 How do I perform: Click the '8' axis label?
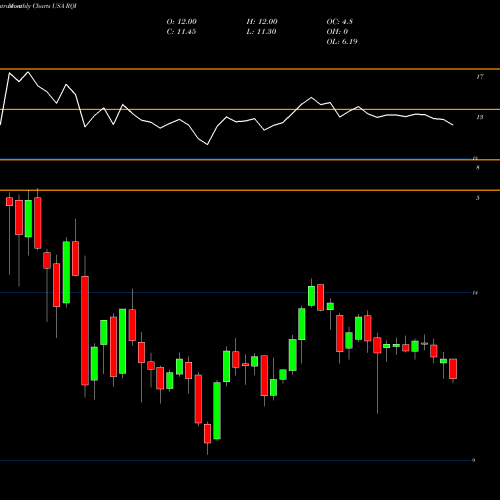click(x=478, y=168)
